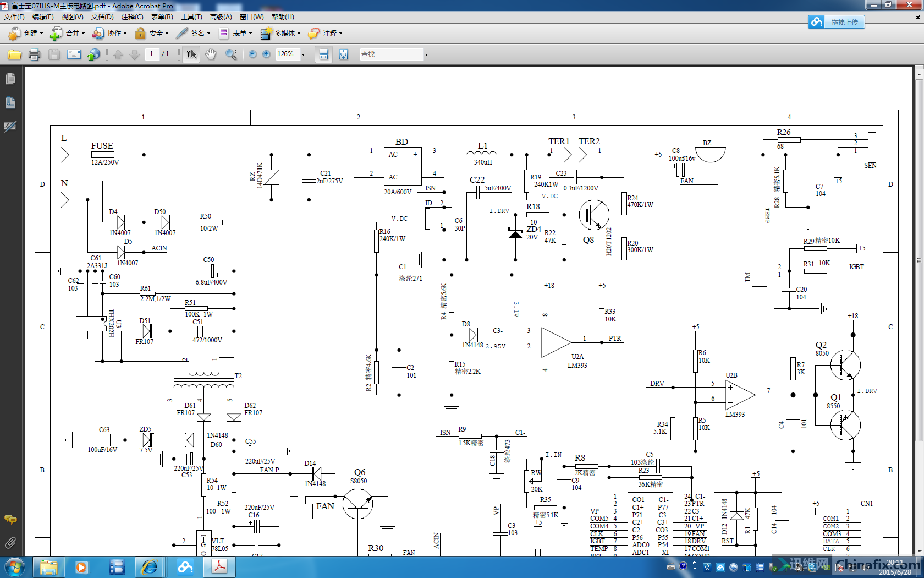Open the 窗口(W) menu
924x578 pixels.
coord(252,17)
